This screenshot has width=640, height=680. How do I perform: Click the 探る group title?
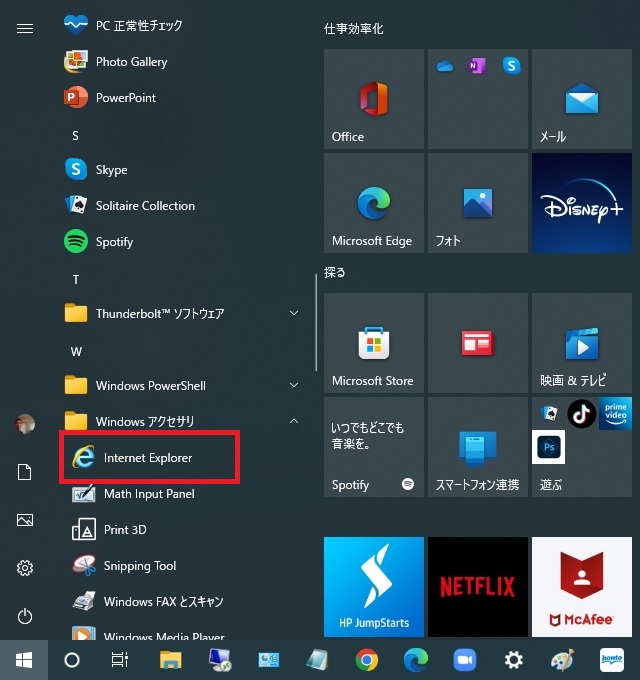coord(334,273)
